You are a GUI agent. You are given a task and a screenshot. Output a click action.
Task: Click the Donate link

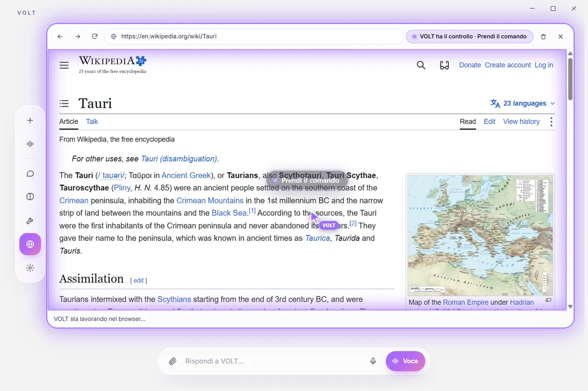[470, 65]
